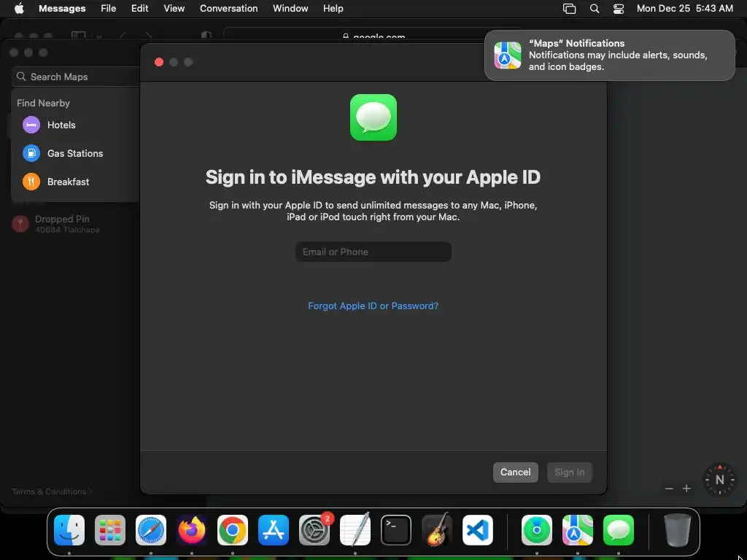Click the Search Maps field
Screen dimensions: 747x560
point(76,77)
